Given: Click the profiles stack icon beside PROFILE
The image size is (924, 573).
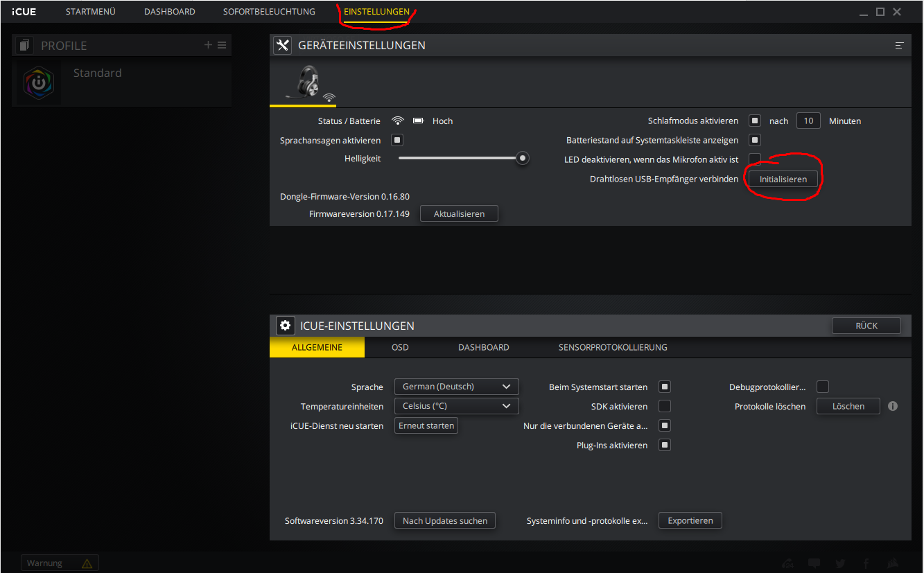Looking at the screenshot, I should [25, 46].
